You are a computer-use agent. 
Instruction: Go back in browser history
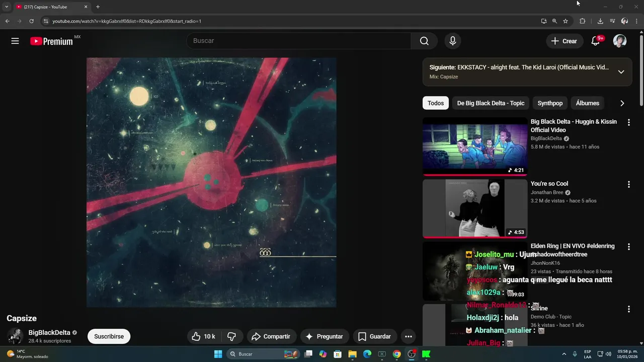pyautogui.click(x=8, y=21)
